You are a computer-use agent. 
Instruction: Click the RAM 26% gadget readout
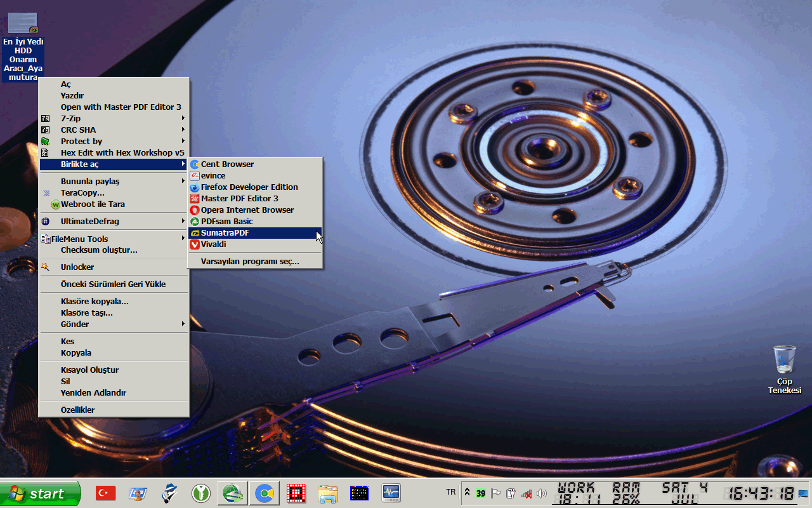(625, 493)
